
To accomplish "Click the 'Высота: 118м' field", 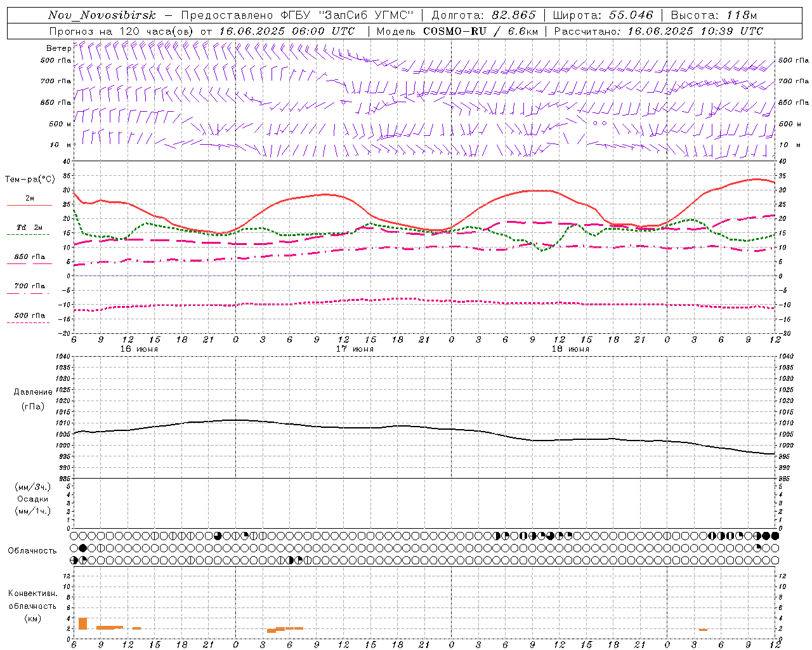I will click(x=714, y=15).
